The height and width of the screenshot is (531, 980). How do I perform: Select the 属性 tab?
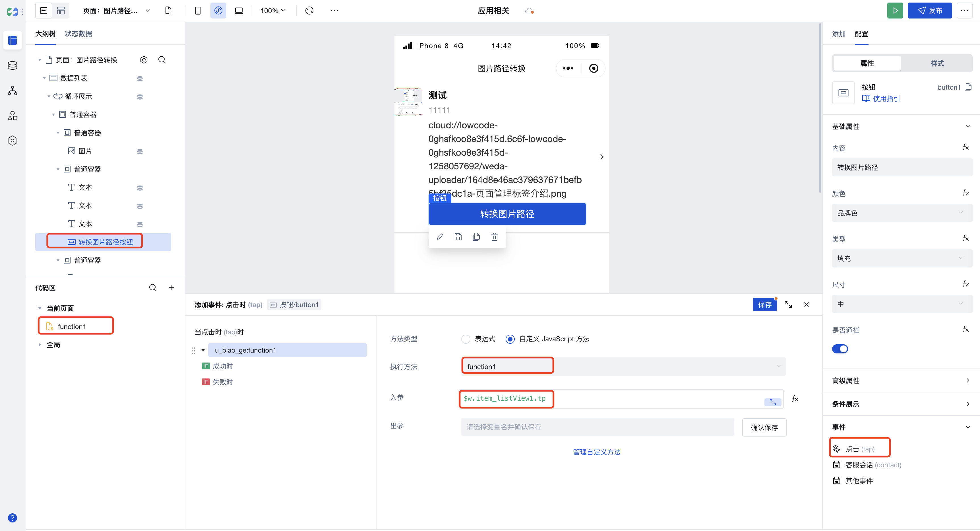pyautogui.click(x=867, y=63)
